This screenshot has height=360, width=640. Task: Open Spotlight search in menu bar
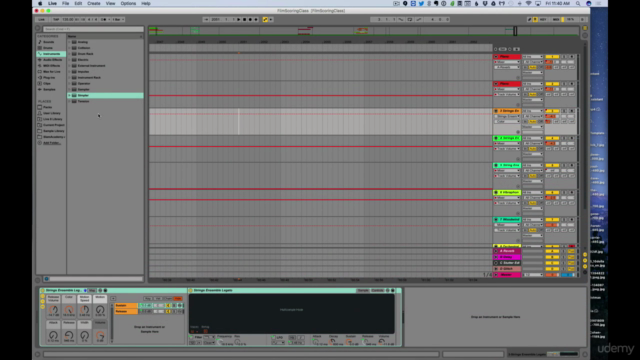(578, 3)
